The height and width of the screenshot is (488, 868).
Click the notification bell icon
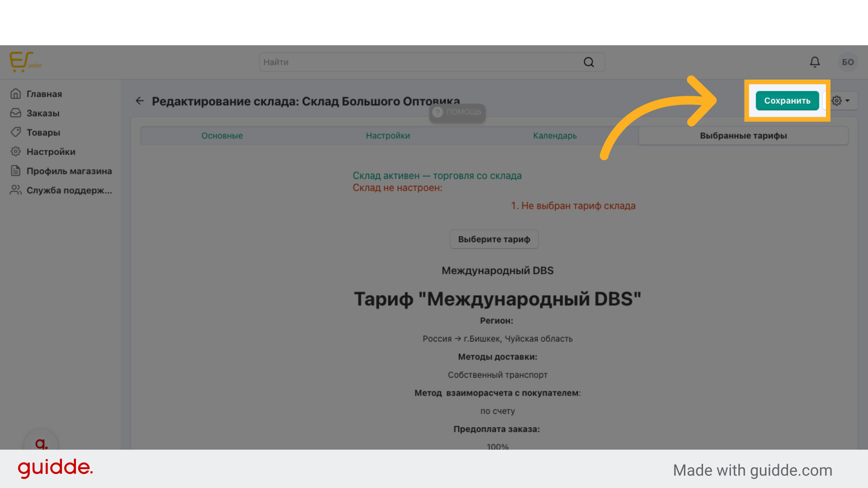tap(815, 62)
